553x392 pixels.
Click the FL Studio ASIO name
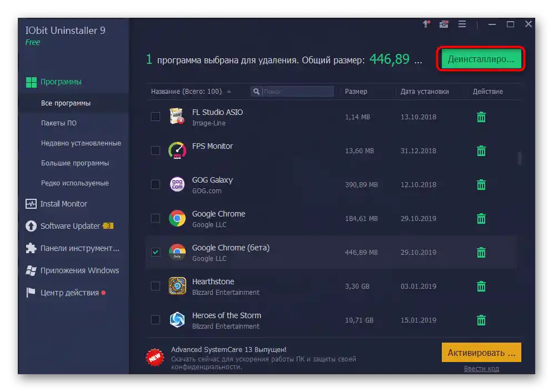(217, 112)
